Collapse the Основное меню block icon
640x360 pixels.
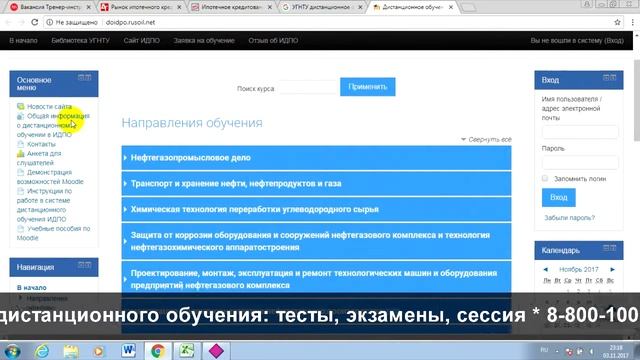point(81,78)
